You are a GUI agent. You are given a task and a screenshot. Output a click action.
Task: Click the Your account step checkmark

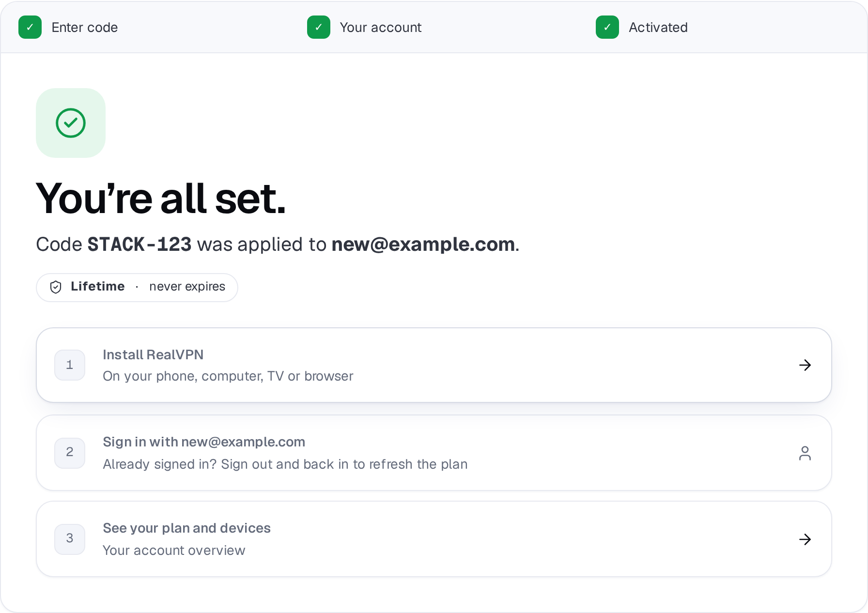[x=319, y=27]
